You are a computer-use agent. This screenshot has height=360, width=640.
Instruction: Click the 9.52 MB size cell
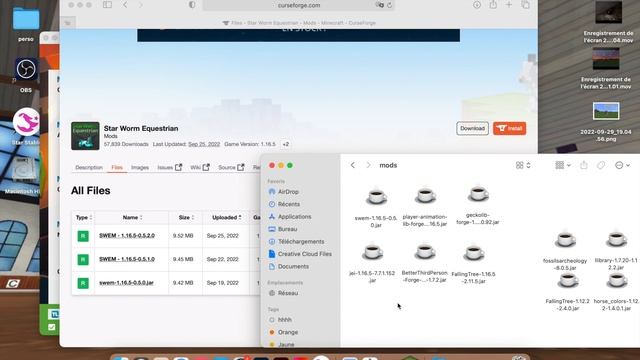(183, 236)
